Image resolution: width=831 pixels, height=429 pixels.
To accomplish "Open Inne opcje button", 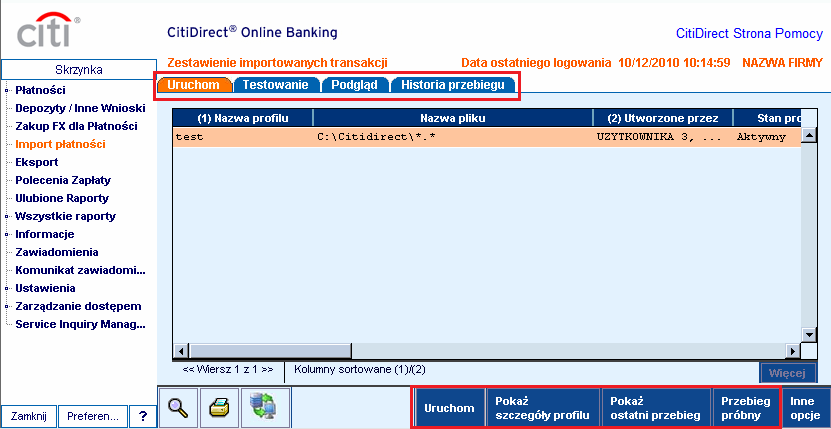I will (805, 408).
